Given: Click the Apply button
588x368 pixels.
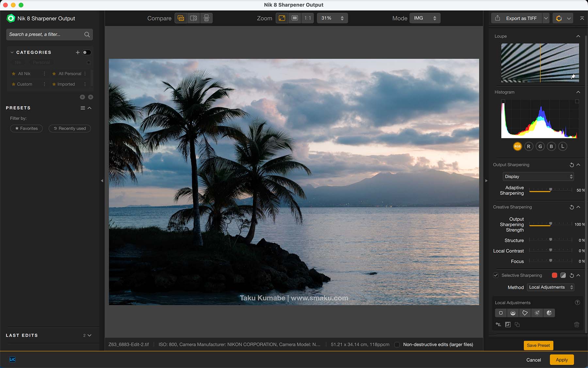Looking at the screenshot, I should click(x=562, y=360).
